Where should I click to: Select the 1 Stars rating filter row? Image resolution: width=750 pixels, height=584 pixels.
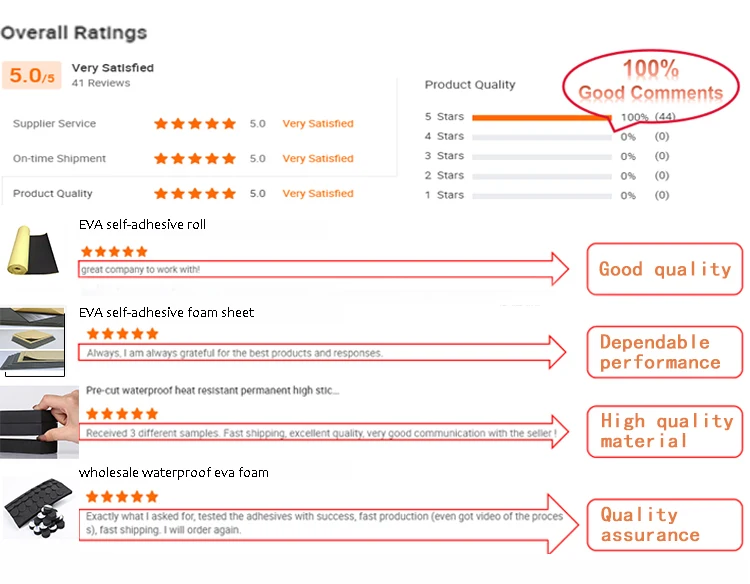(x=547, y=195)
